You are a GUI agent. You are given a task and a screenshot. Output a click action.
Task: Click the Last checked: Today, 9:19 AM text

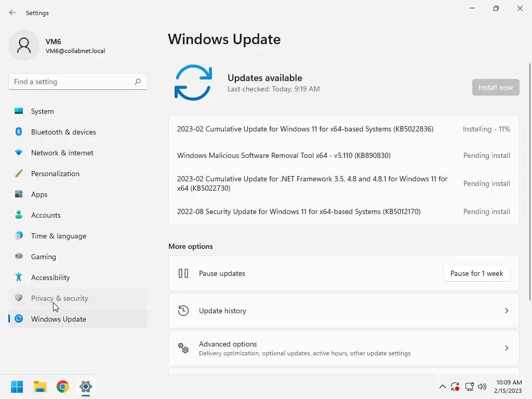click(273, 89)
